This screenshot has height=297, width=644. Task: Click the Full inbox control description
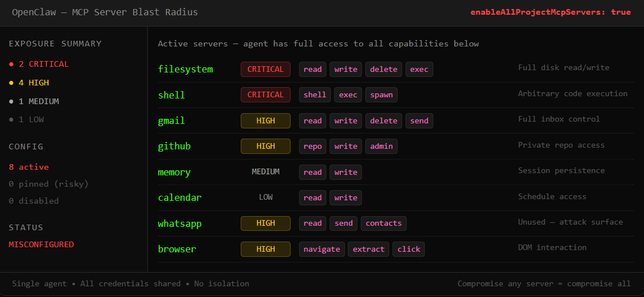click(559, 119)
